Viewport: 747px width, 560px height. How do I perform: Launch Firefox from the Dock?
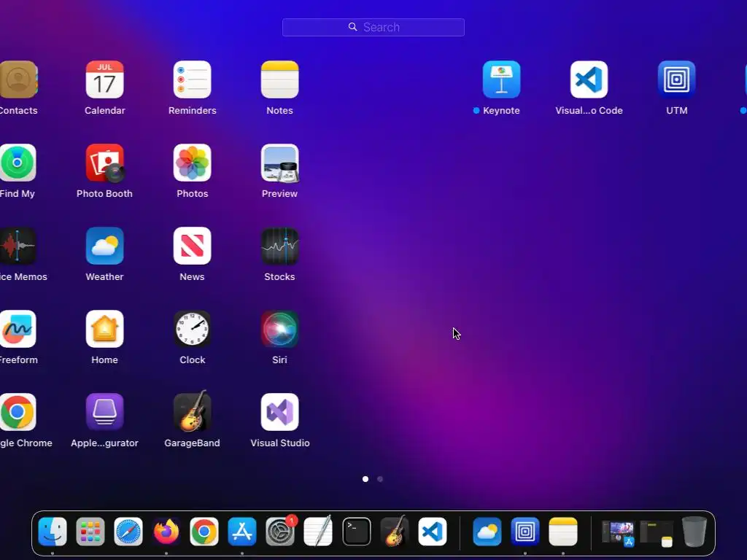click(x=166, y=531)
